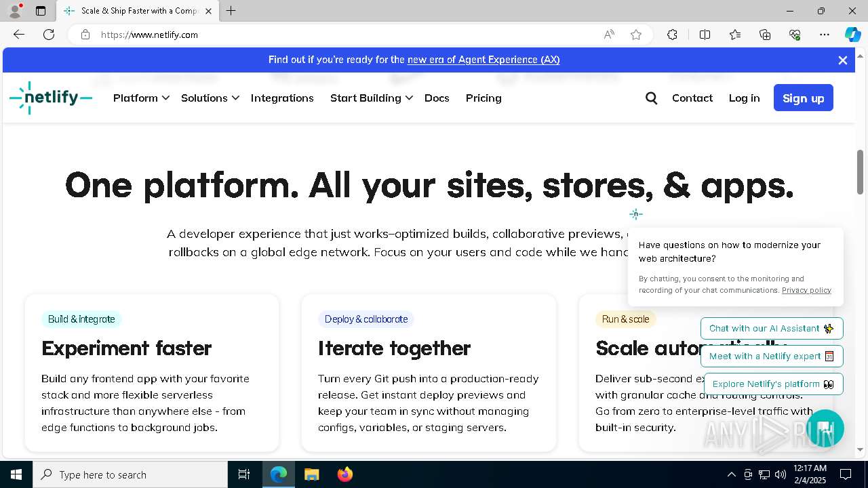The height and width of the screenshot is (488, 868).
Task: Open the chat Privacy policy link
Action: 806,290
